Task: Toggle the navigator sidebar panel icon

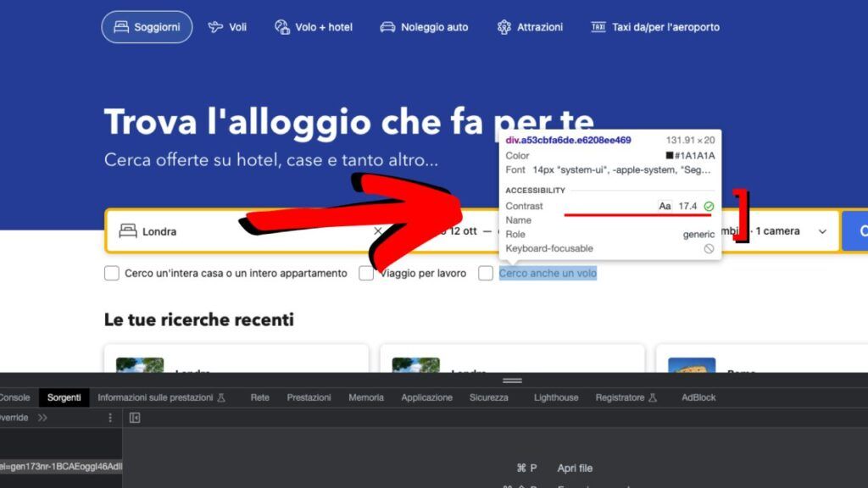Action: [135, 418]
